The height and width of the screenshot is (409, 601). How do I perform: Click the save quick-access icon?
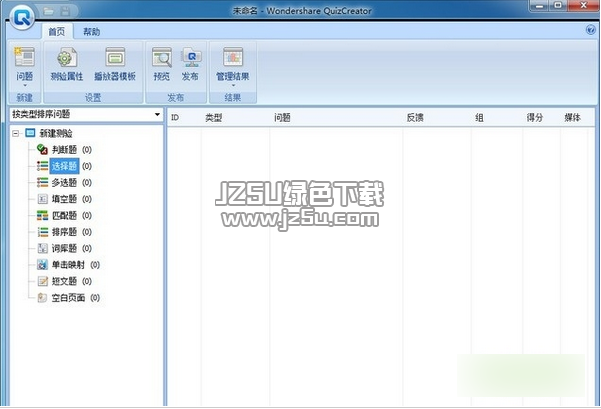coord(65,11)
